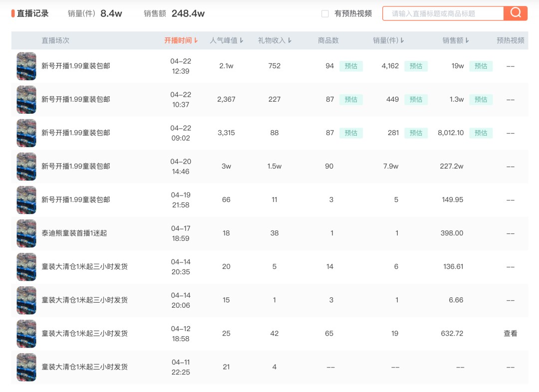Image resolution: width=539 pixels, height=392 pixels.
Task: Sort by 礼物收入 column
Action: [x=274, y=40]
